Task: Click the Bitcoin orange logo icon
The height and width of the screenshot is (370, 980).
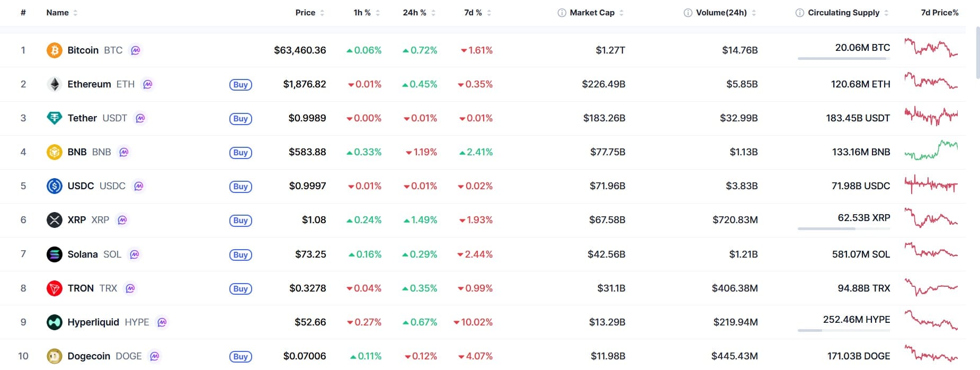Action: pos(55,50)
